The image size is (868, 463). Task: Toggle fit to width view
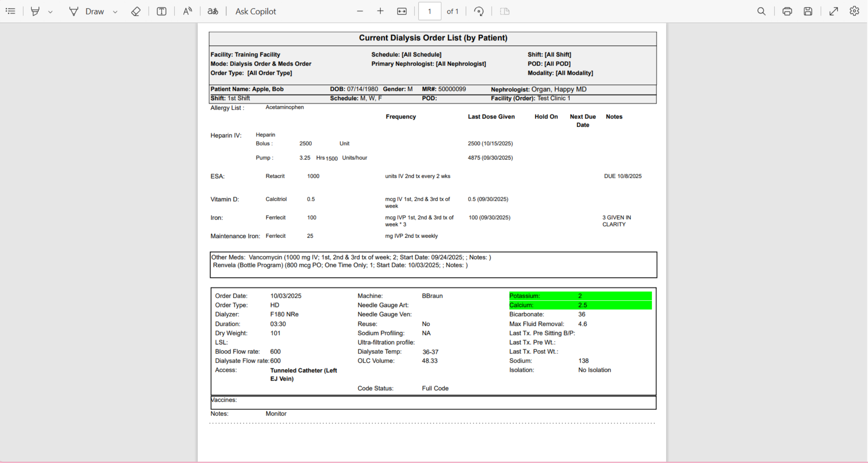(x=402, y=11)
